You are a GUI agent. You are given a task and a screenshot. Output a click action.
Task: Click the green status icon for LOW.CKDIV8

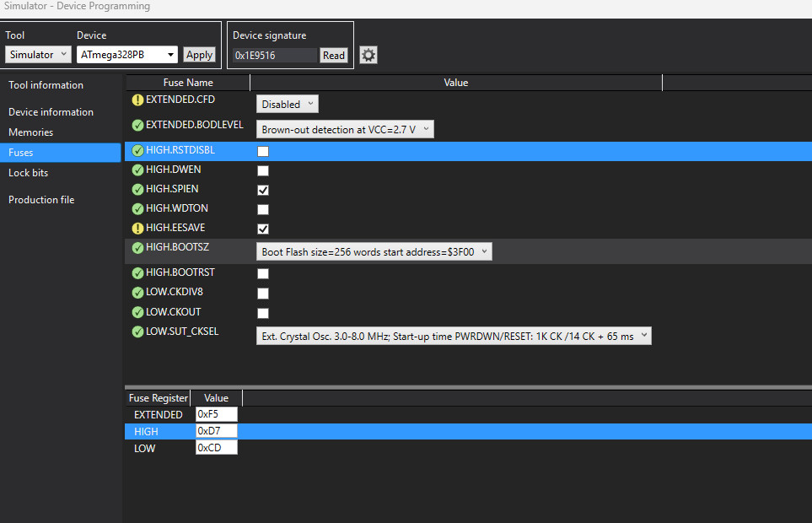click(x=137, y=293)
